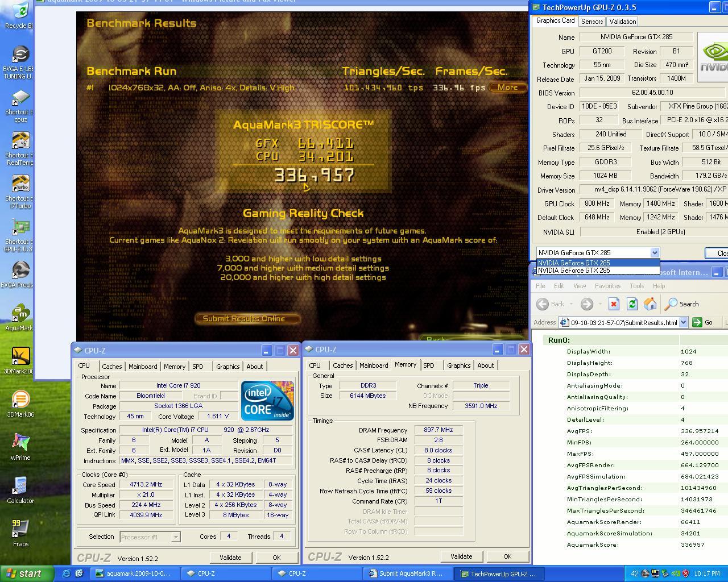The width and height of the screenshot is (728, 582).
Task: Click the second quick launch icon in taskbar
Action: pyautogui.click(x=79, y=573)
